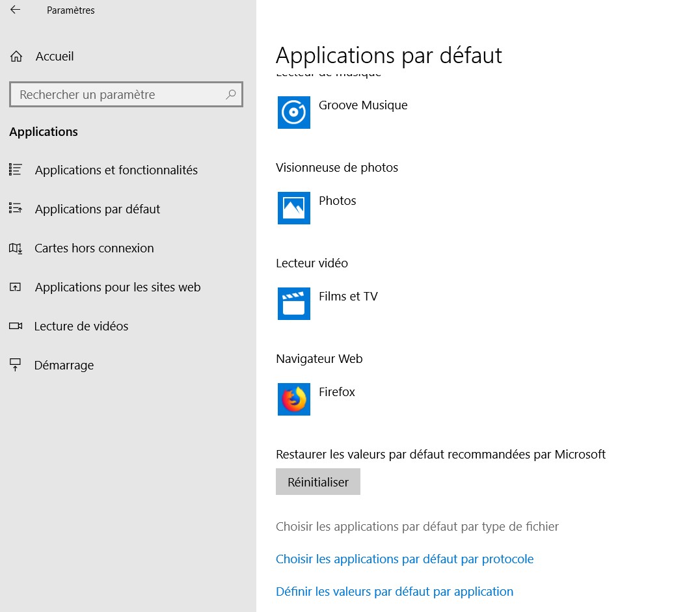This screenshot has height=612, width=700.
Task: Click the Groove Musique app icon
Action: tap(293, 113)
